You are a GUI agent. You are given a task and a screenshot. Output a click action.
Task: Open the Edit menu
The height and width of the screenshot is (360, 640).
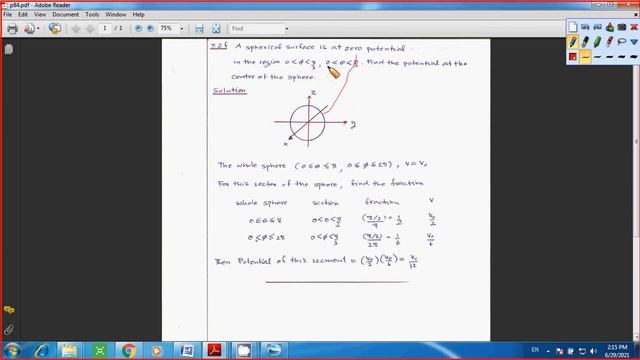tap(23, 14)
